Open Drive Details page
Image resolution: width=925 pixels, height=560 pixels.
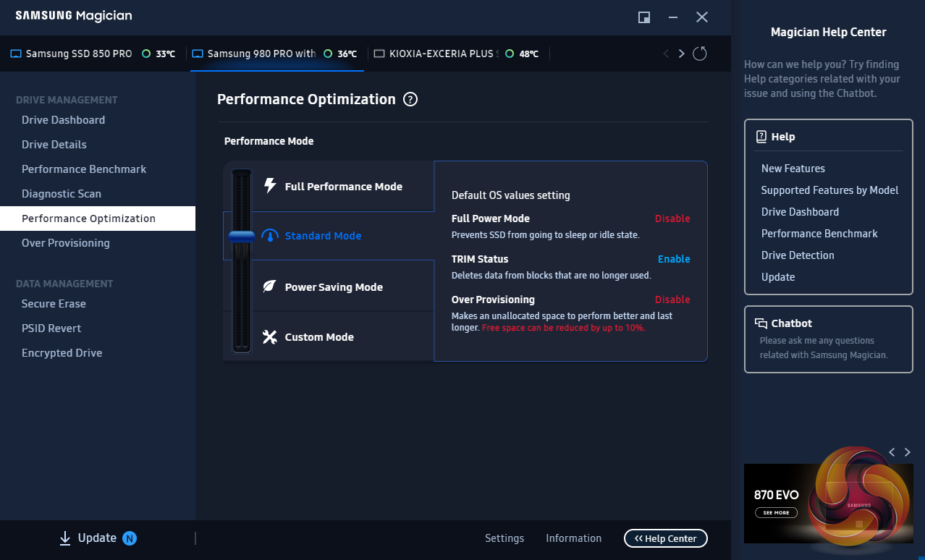54,145
